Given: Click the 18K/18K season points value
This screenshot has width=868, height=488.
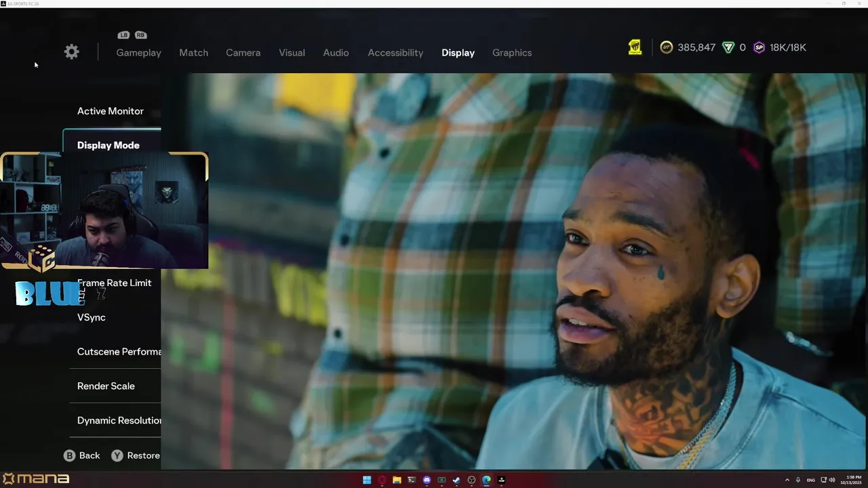Looking at the screenshot, I should [788, 47].
